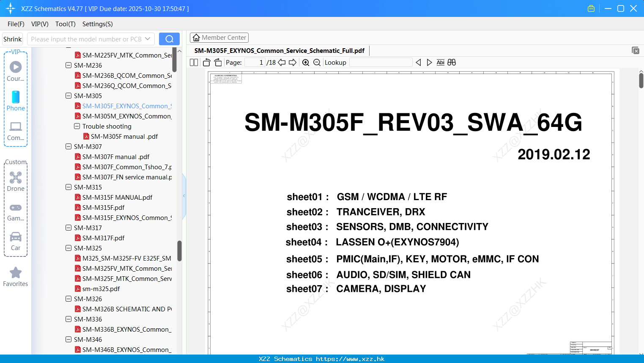The width and height of the screenshot is (644, 363).
Task: Open the Drone category icon
Action: point(16,177)
